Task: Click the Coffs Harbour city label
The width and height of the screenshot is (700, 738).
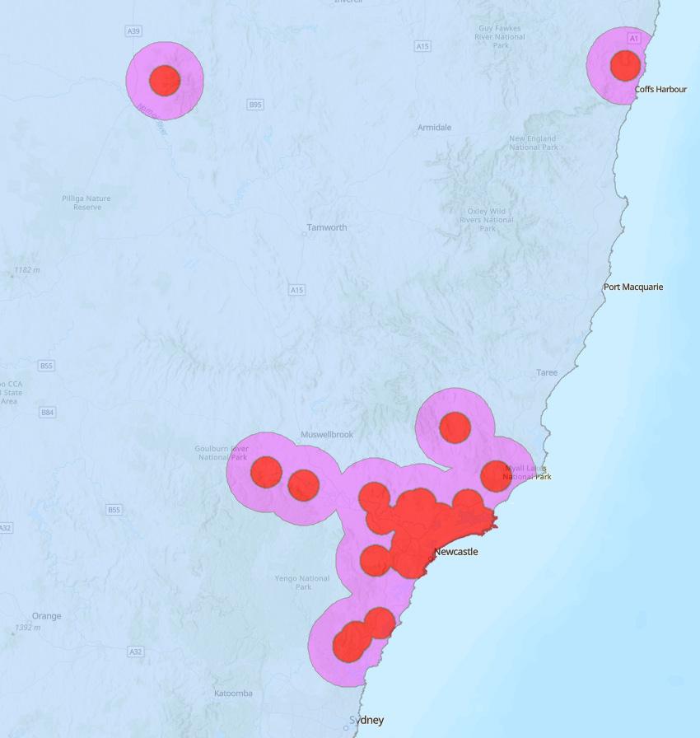Action: tap(660, 90)
